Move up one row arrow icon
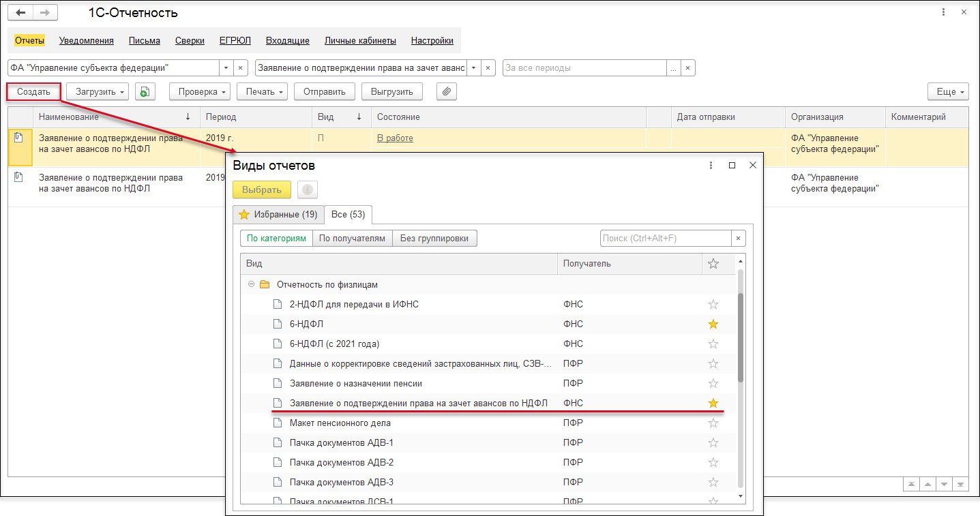Screen dimensions: 980x516 [x=927, y=484]
